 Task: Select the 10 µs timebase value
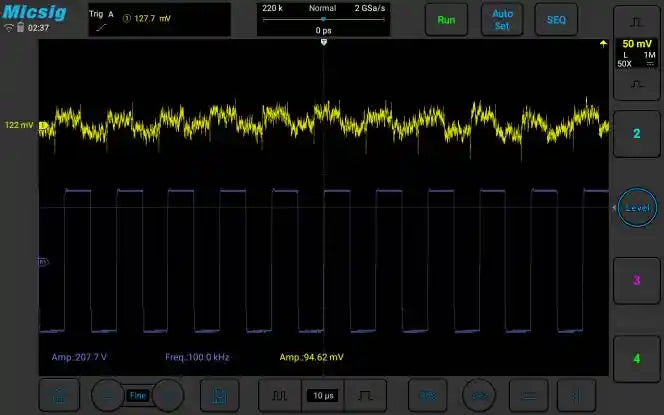(x=323, y=396)
